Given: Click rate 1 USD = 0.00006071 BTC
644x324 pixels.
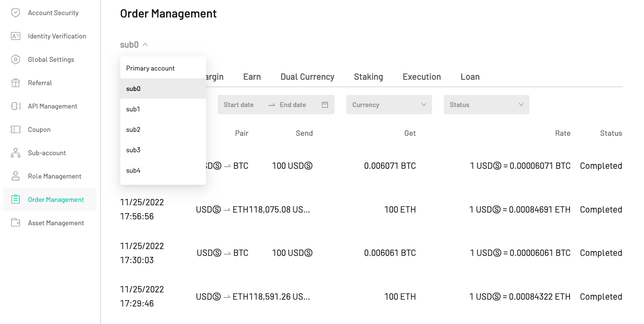Looking at the screenshot, I should pyautogui.click(x=520, y=166).
